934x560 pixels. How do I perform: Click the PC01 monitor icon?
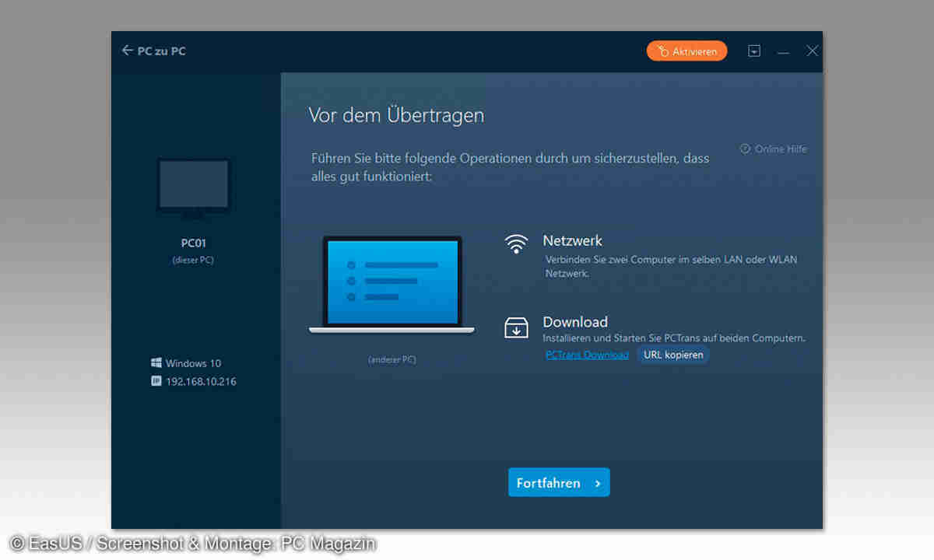click(x=193, y=188)
